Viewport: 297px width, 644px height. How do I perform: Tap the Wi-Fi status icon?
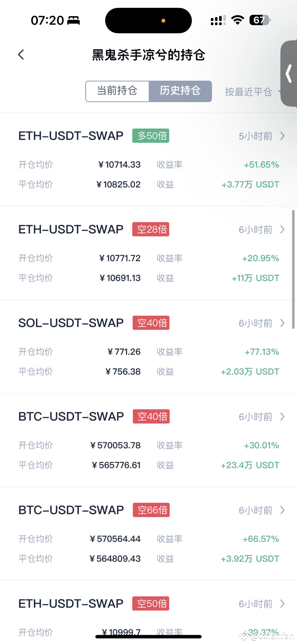(x=237, y=20)
